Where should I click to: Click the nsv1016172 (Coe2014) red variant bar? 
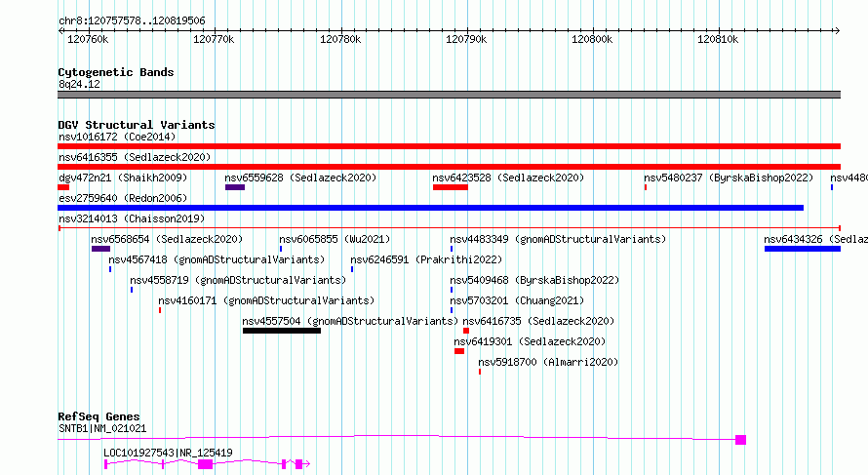449,146
